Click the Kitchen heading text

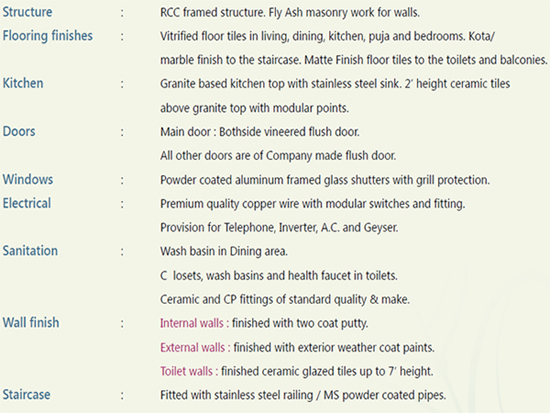[23, 84]
